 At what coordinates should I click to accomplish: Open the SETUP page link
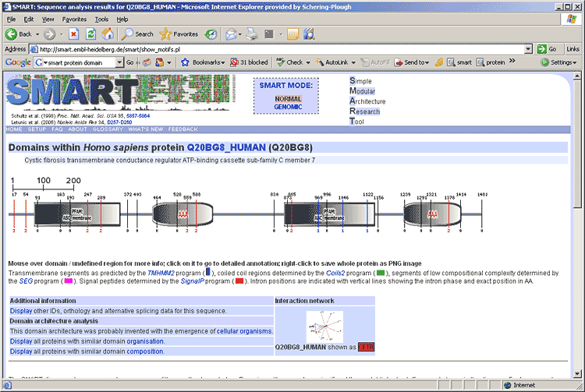[37, 129]
